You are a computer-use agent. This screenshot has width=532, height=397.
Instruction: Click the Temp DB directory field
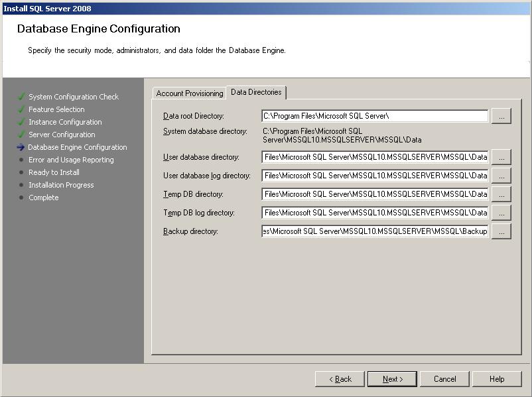click(375, 194)
